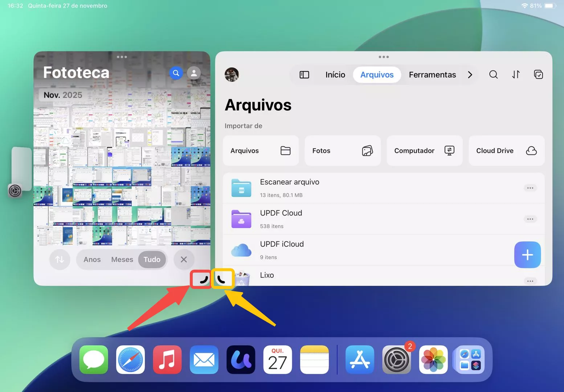This screenshot has height=392, width=564.
Task: Open Notes app from the dock
Action: tap(314, 360)
